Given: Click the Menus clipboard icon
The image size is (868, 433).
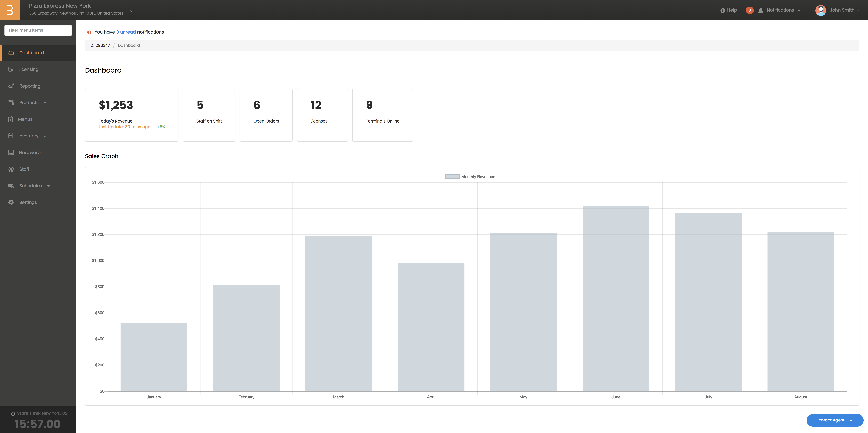Looking at the screenshot, I should point(11,119).
